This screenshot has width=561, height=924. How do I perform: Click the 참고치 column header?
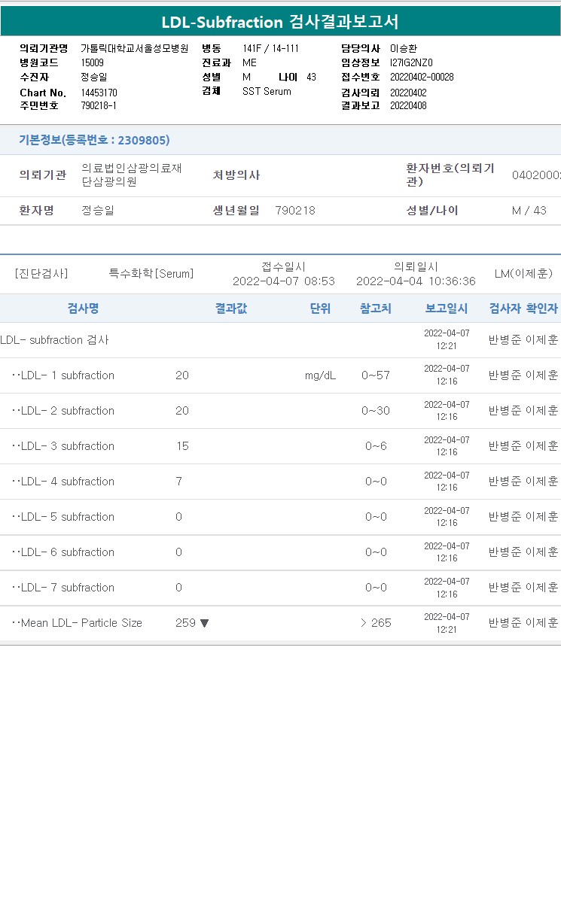(x=376, y=309)
